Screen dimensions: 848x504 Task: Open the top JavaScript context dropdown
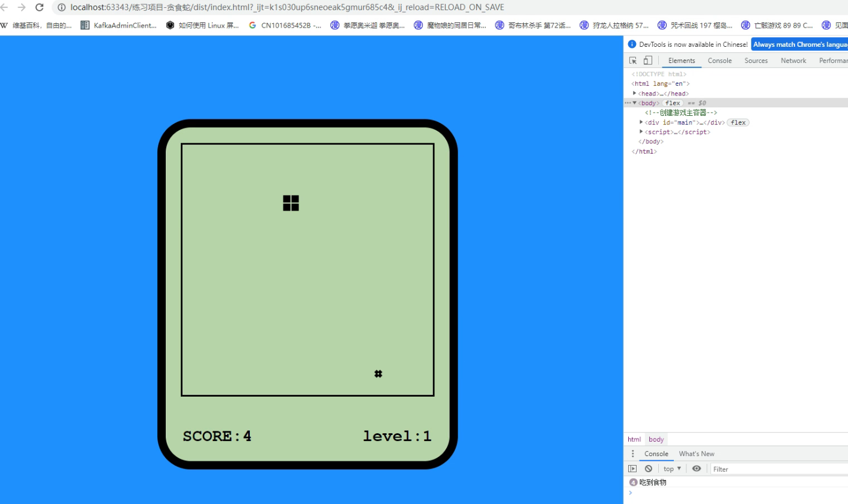click(673, 469)
